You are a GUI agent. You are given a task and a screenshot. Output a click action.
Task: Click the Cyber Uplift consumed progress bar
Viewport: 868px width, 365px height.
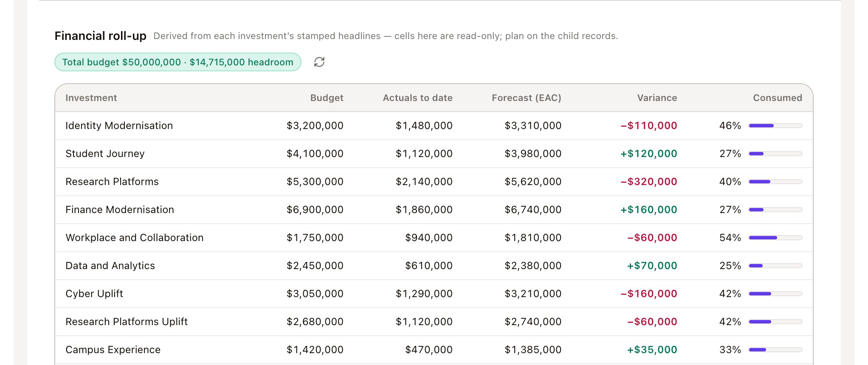(775, 294)
